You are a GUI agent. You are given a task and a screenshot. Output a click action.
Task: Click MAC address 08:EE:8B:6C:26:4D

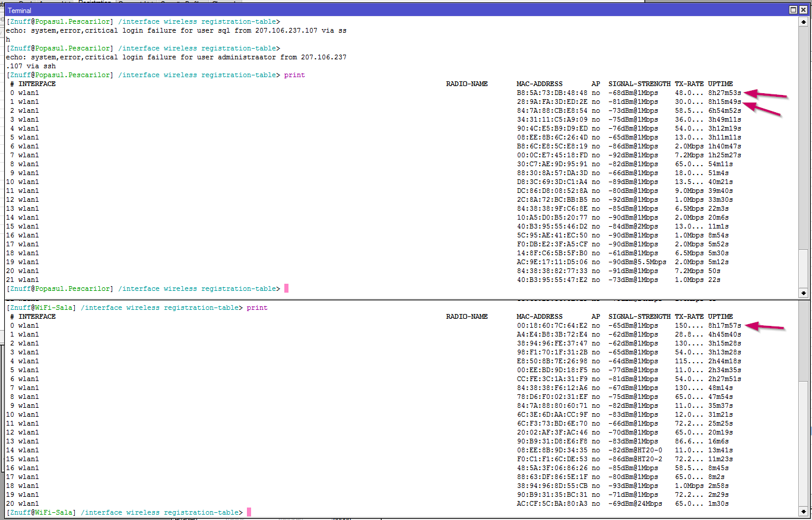coord(552,137)
